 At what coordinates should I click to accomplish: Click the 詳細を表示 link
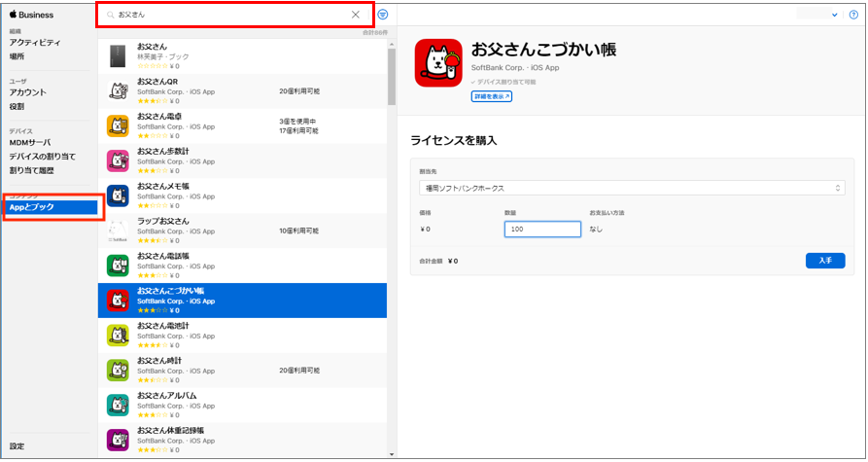pyautogui.click(x=492, y=97)
